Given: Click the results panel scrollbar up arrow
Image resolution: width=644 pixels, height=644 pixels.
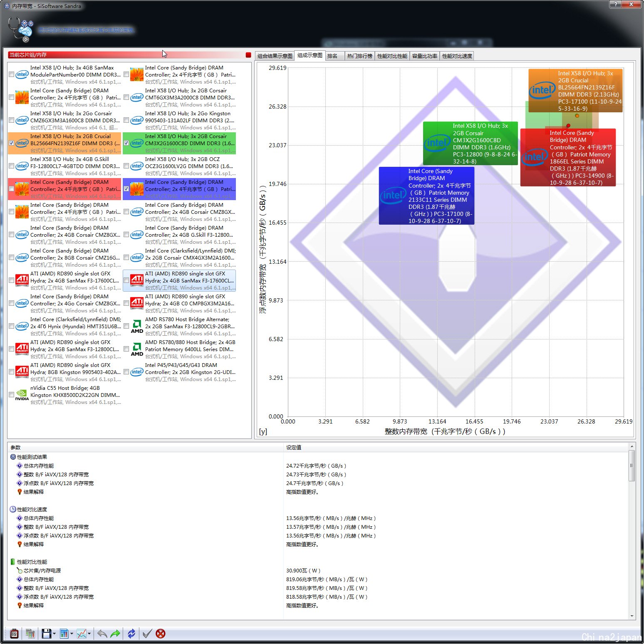Looking at the screenshot, I should click(632, 446).
